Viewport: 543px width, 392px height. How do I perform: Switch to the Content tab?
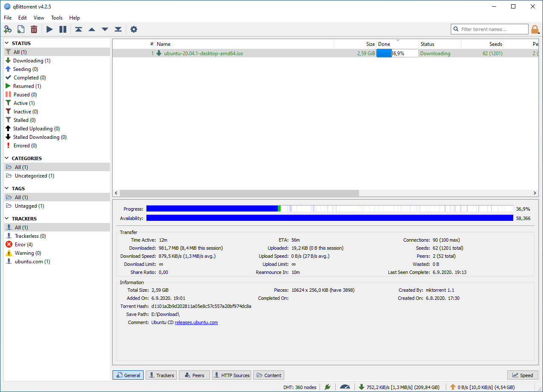(269, 375)
